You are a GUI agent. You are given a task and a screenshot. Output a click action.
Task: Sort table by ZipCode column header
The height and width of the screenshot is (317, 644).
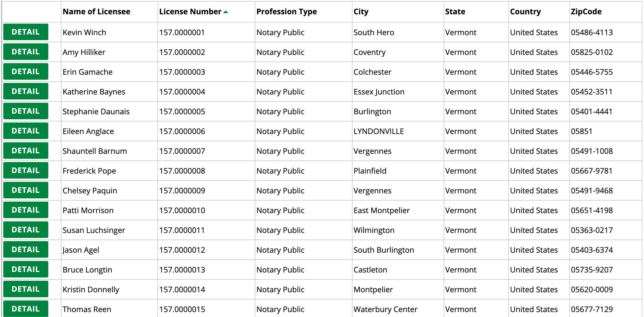[x=585, y=12]
